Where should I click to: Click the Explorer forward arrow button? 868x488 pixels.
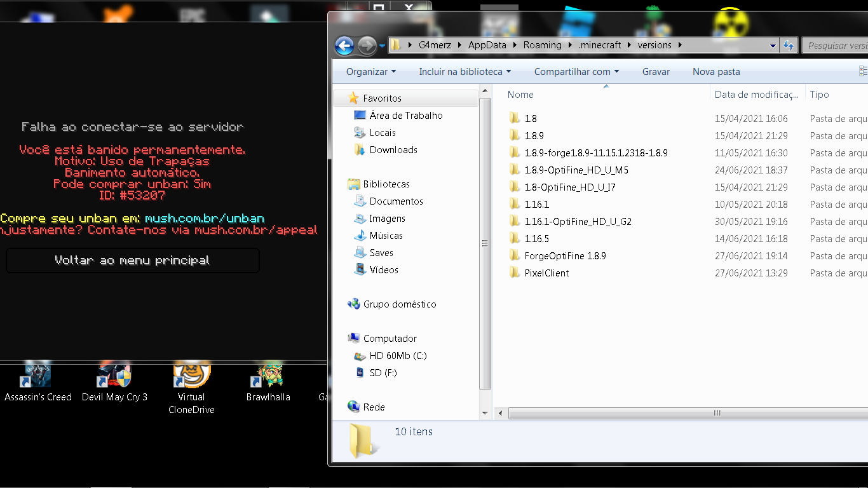[367, 45]
